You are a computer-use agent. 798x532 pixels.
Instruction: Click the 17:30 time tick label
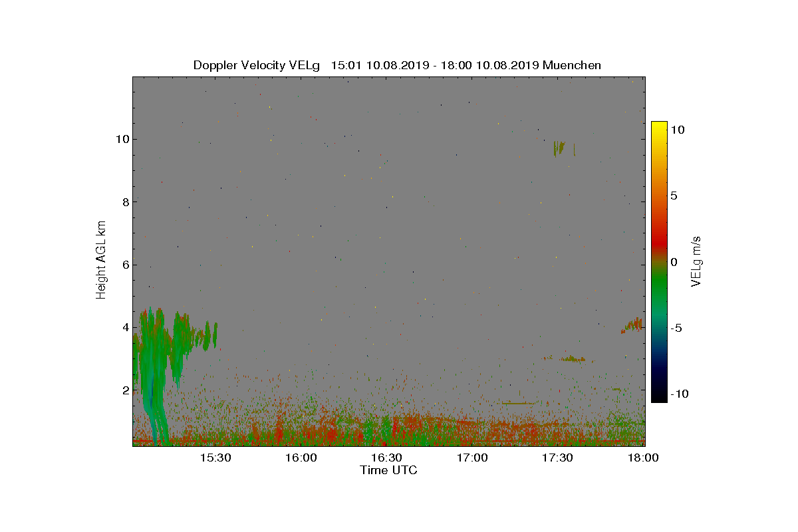click(x=557, y=458)
